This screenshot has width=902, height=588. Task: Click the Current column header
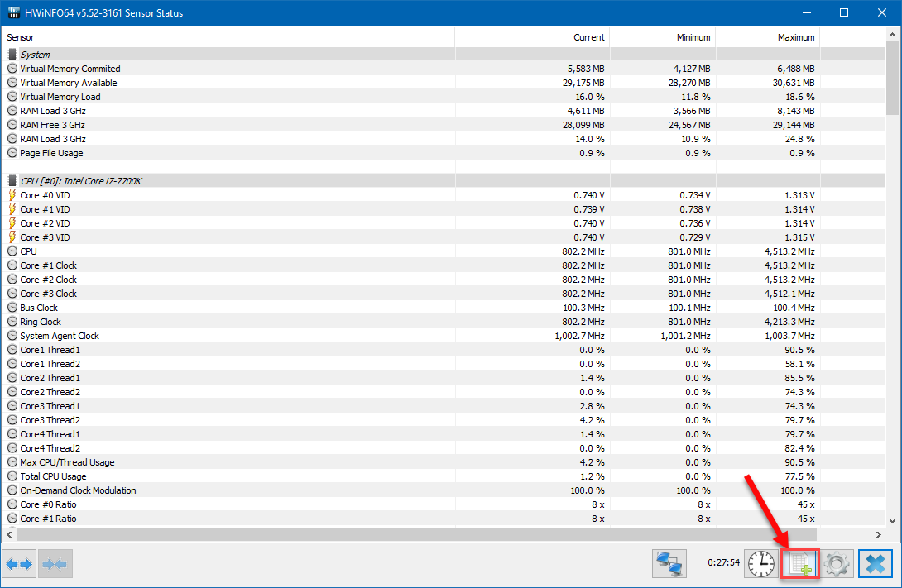click(x=532, y=37)
